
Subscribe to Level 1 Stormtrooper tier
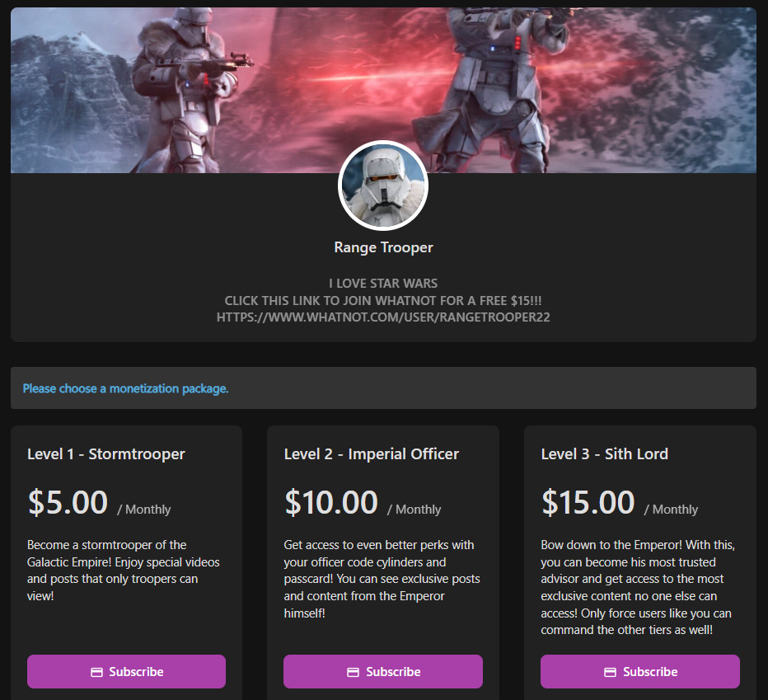(x=126, y=672)
